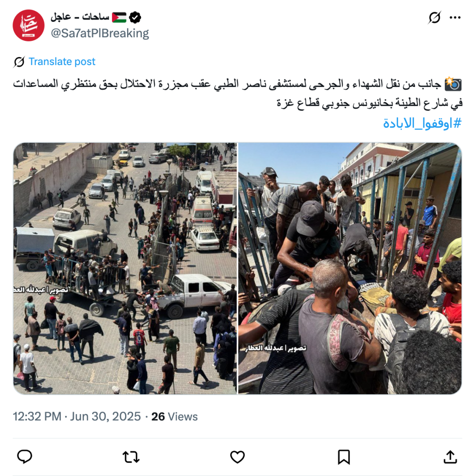Click the account display name
This screenshot has width=475, height=476.
80,17
